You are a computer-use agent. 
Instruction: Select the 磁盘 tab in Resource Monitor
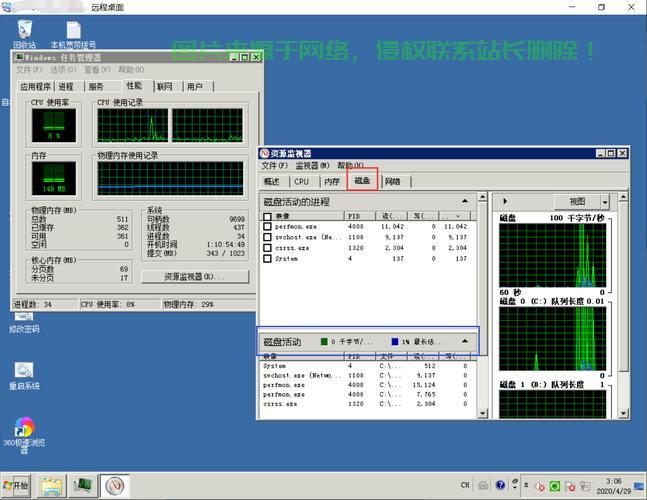(362, 180)
